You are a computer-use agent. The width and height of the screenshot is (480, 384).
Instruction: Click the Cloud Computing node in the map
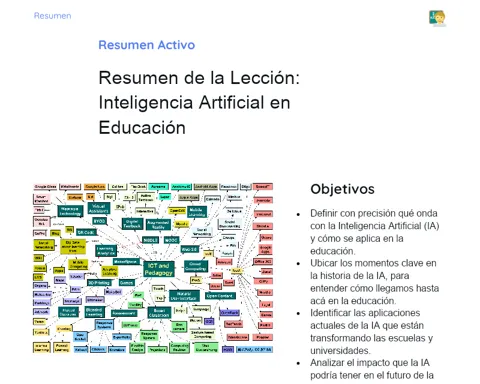(196, 266)
